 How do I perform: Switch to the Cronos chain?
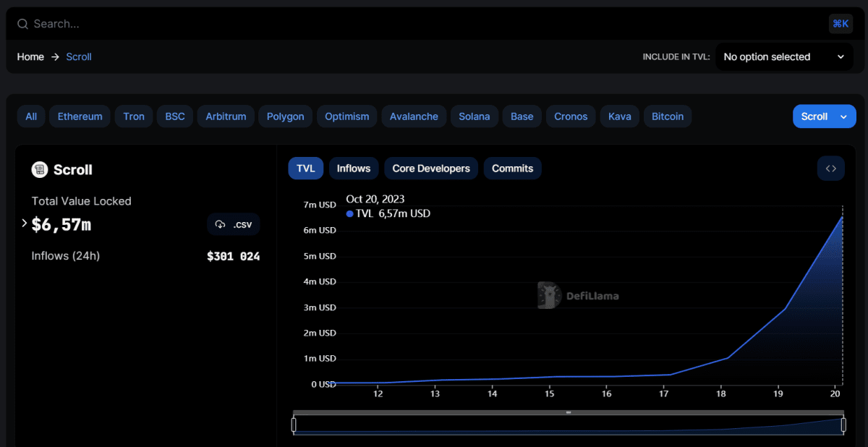[x=571, y=116]
